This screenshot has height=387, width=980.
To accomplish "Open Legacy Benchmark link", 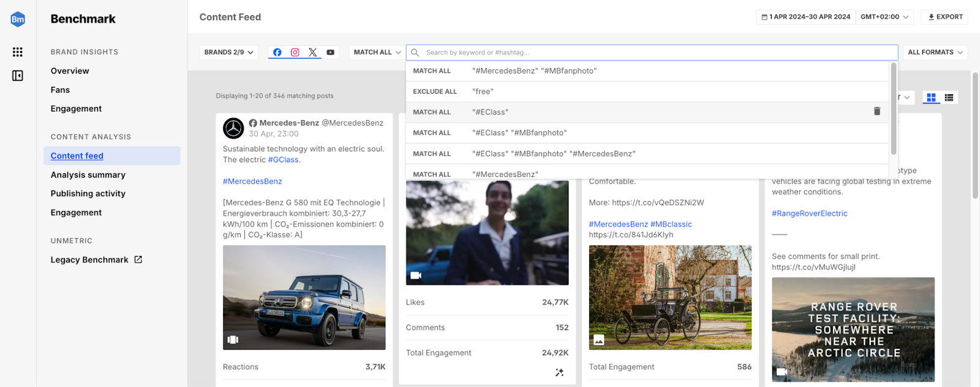I will [89, 260].
